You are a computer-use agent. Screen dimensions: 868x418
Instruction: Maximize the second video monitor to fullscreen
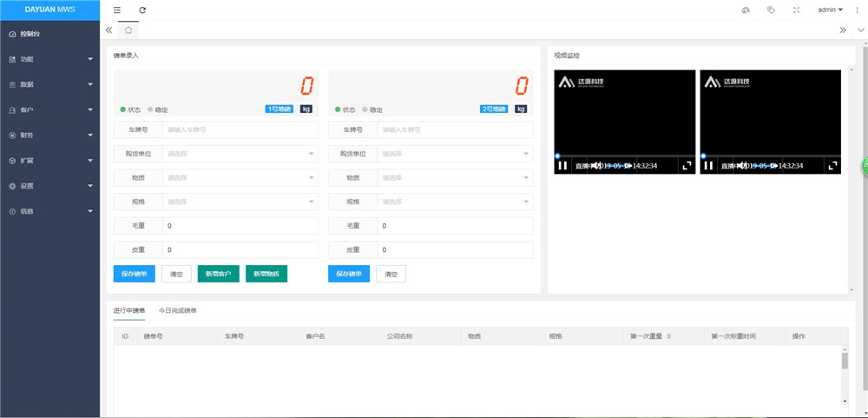pyautogui.click(x=832, y=165)
